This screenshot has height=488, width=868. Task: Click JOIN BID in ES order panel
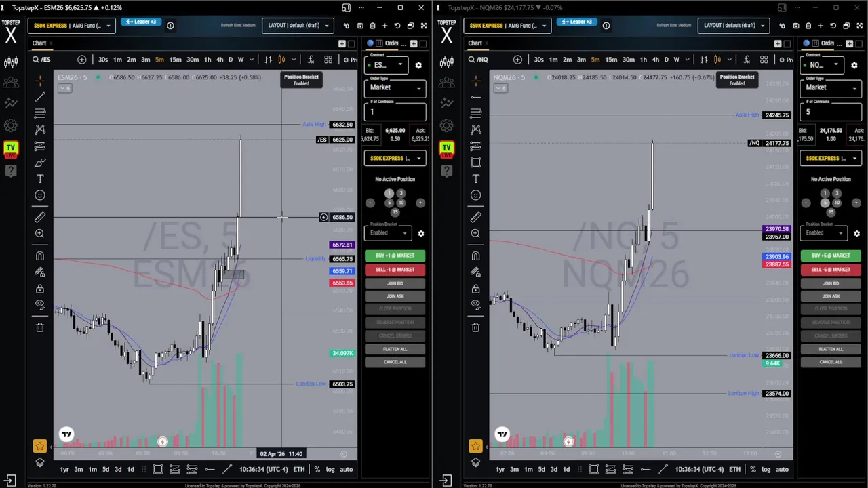tap(395, 283)
